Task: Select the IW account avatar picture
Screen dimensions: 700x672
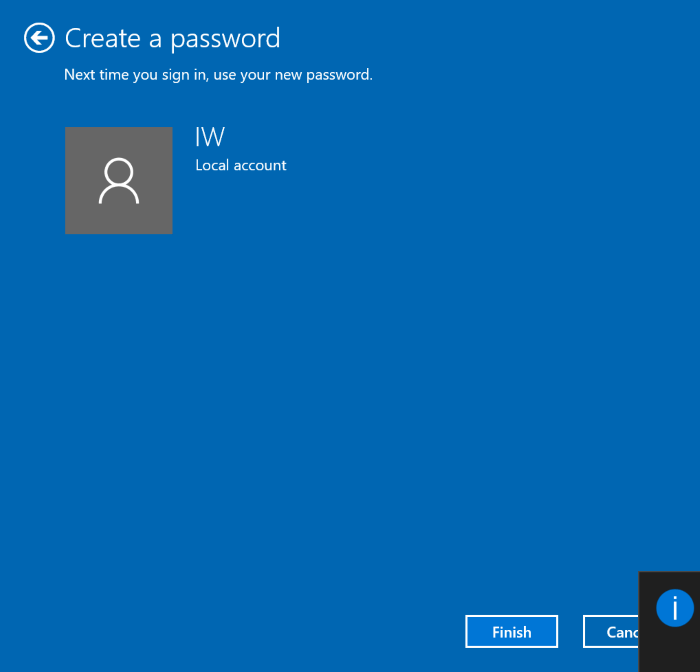Action: pos(119,180)
